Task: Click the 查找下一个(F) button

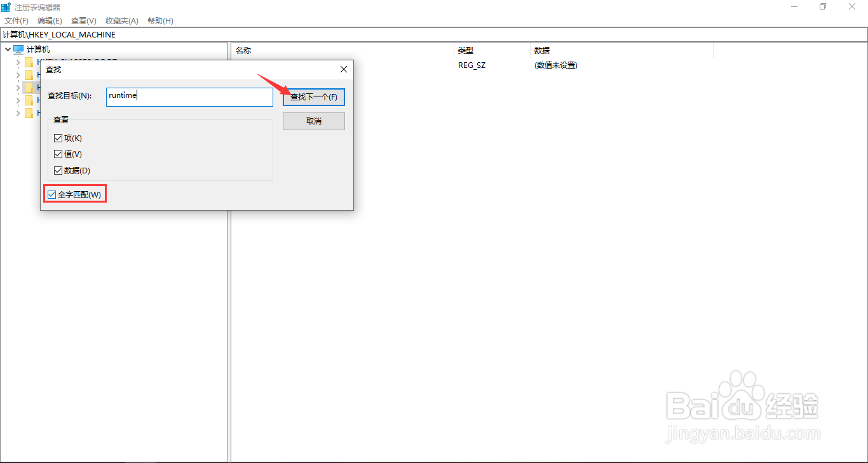Action: tap(314, 97)
